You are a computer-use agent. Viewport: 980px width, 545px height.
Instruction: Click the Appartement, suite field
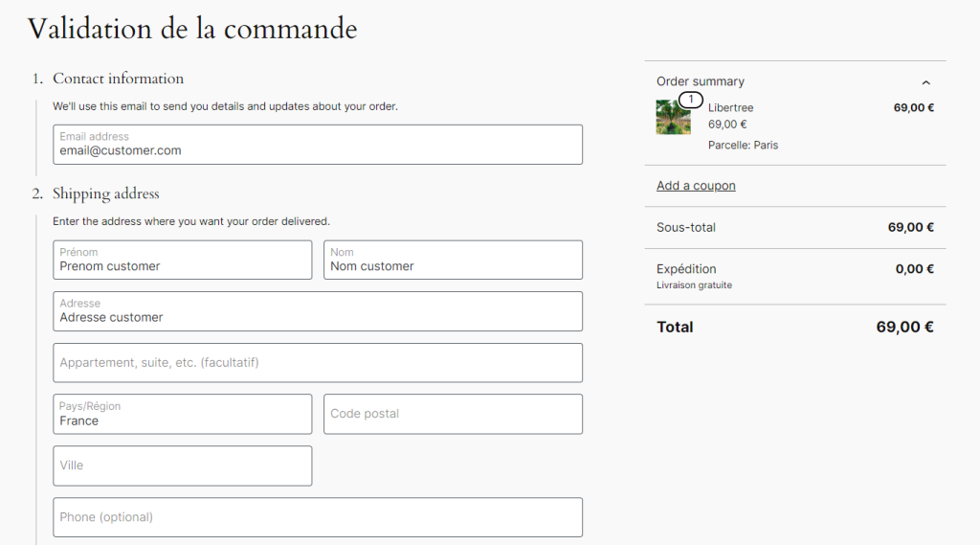pyautogui.click(x=318, y=363)
